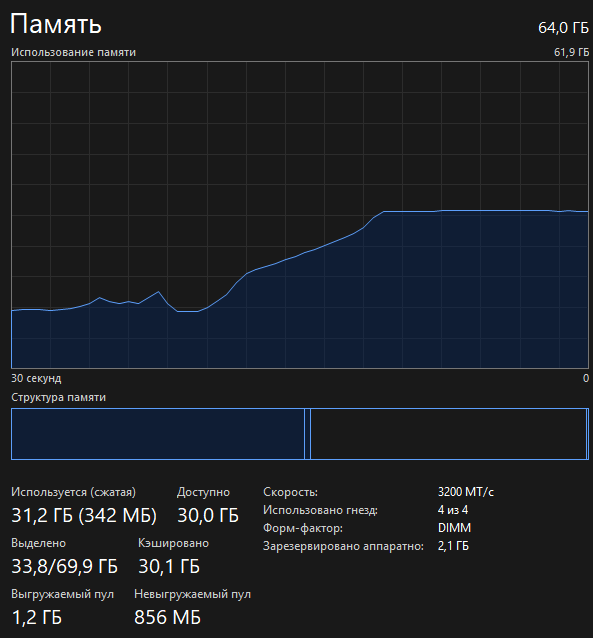
Task: Click inside the memory usage graph
Action: (300, 215)
